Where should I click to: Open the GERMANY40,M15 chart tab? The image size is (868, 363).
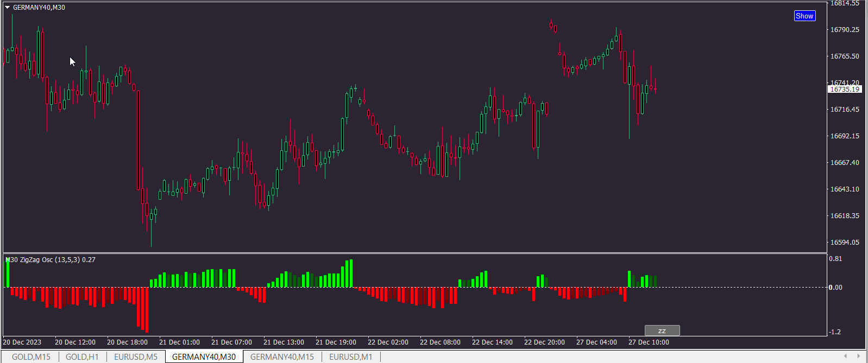[282, 356]
